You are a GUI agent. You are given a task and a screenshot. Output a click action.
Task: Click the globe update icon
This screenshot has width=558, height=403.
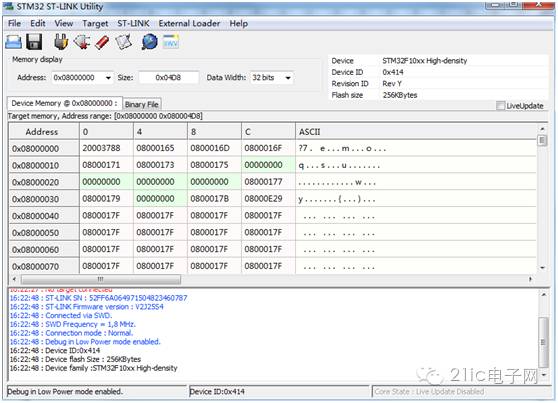(x=149, y=42)
